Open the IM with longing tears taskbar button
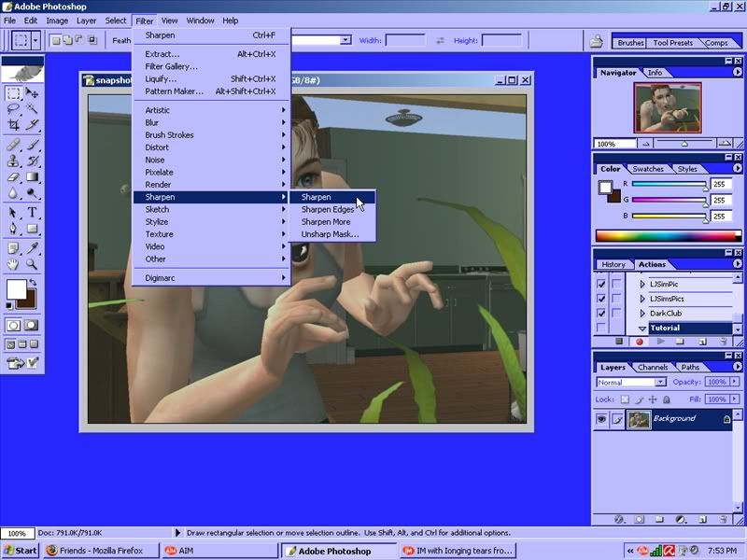This screenshot has height=560, width=747. coord(458,551)
